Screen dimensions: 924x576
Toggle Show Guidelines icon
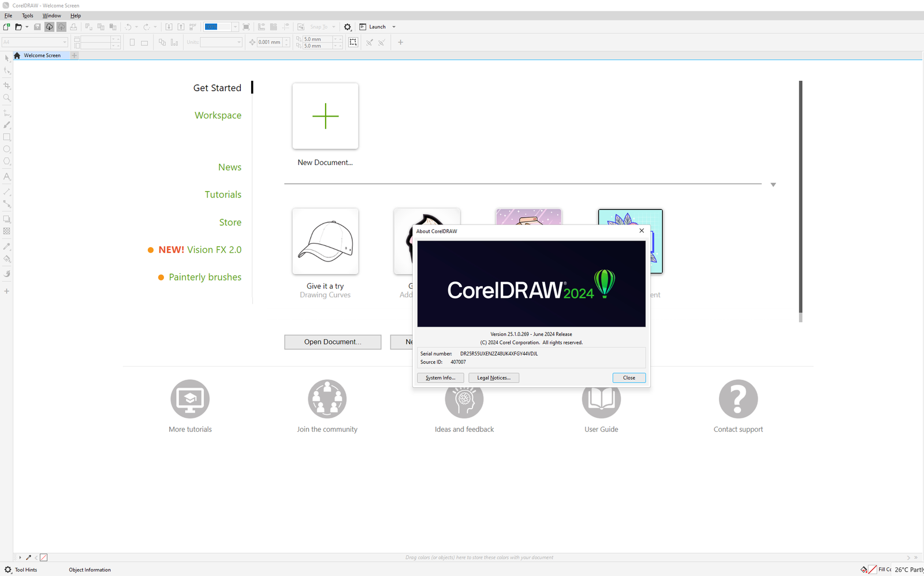coord(286,27)
